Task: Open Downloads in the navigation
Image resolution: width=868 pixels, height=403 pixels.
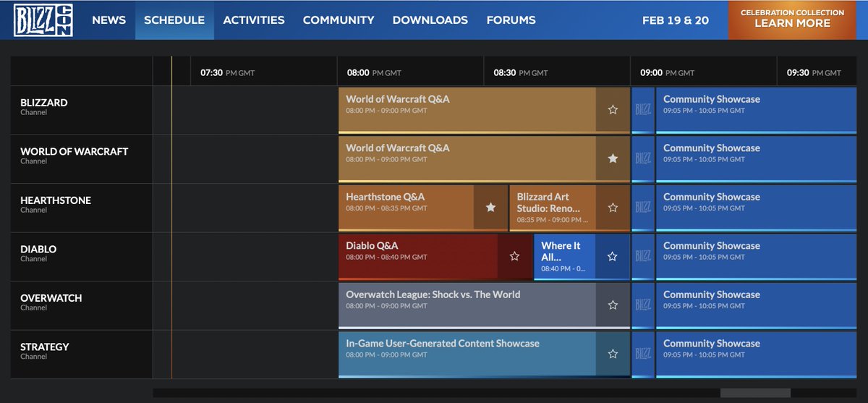Action: click(x=430, y=20)
